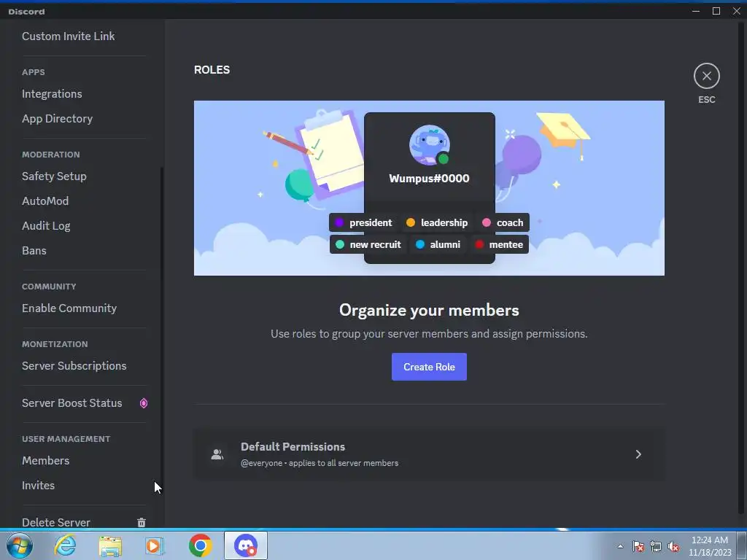Open the Bans list
The width and height of the screenshot is (747, 560).
click(x=34, y=251)
